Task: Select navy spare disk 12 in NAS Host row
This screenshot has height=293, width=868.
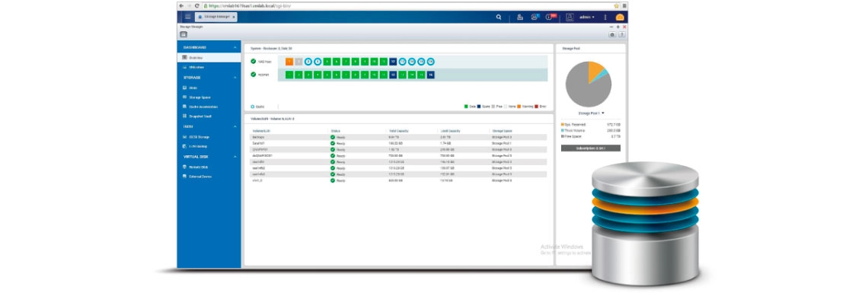Action: (x=393, y=62)
